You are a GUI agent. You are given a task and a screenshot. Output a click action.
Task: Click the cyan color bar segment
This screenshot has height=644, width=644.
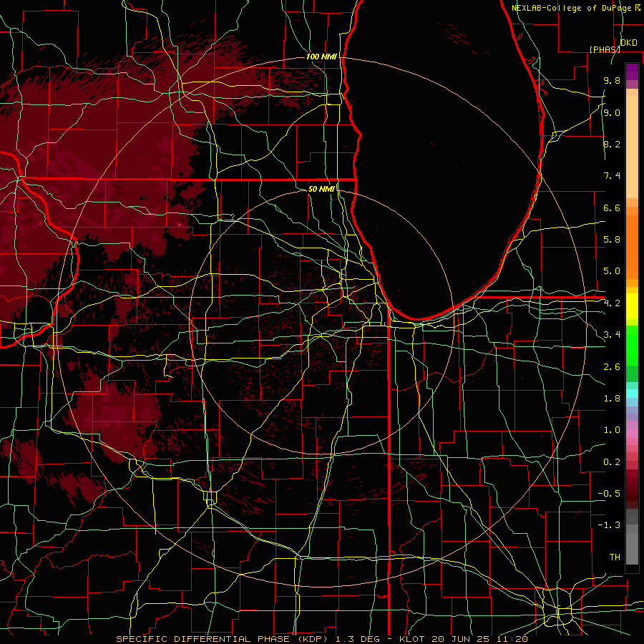(x=632, y=393)
